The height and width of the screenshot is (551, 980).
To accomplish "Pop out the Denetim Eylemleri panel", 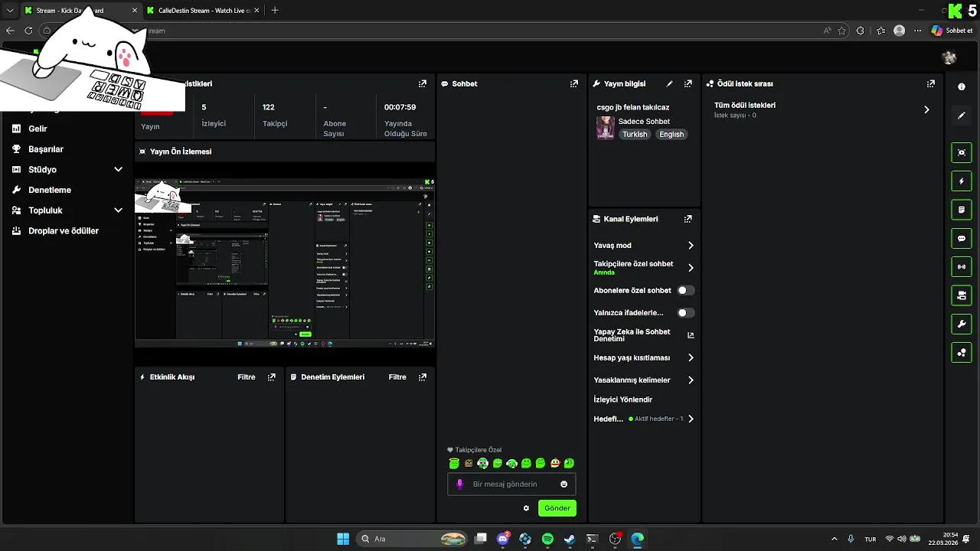I will [423, 377].
